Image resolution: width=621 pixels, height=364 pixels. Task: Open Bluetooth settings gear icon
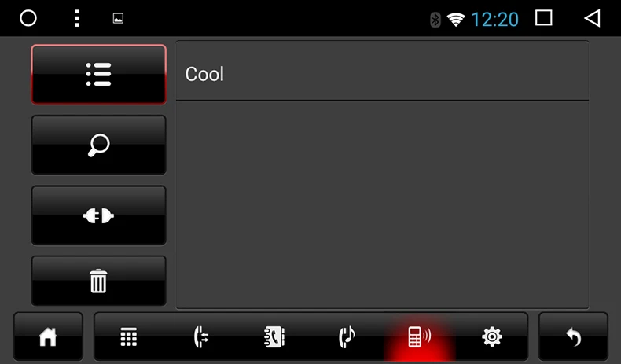(492, 336)
